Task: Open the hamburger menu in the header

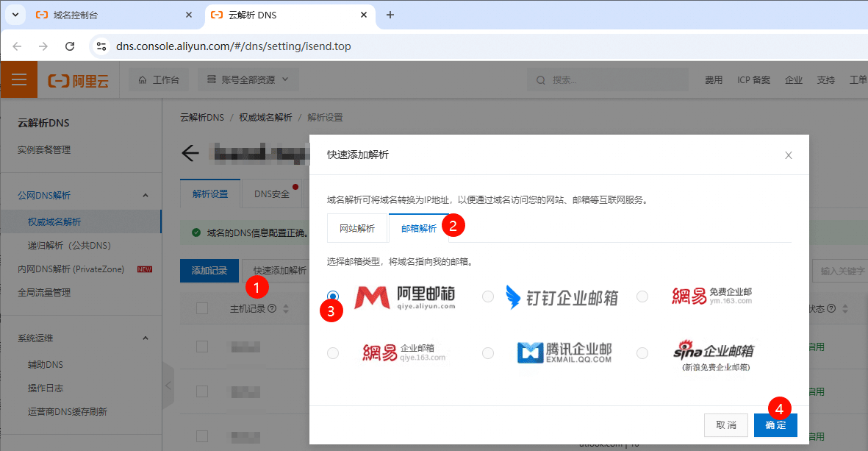Action: [x=18, y=79]
